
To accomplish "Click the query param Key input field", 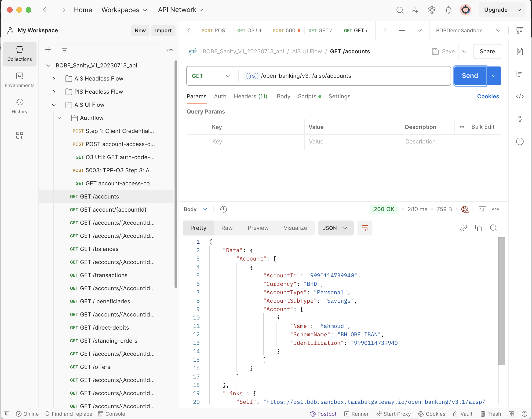I will [x=256, y=142].
